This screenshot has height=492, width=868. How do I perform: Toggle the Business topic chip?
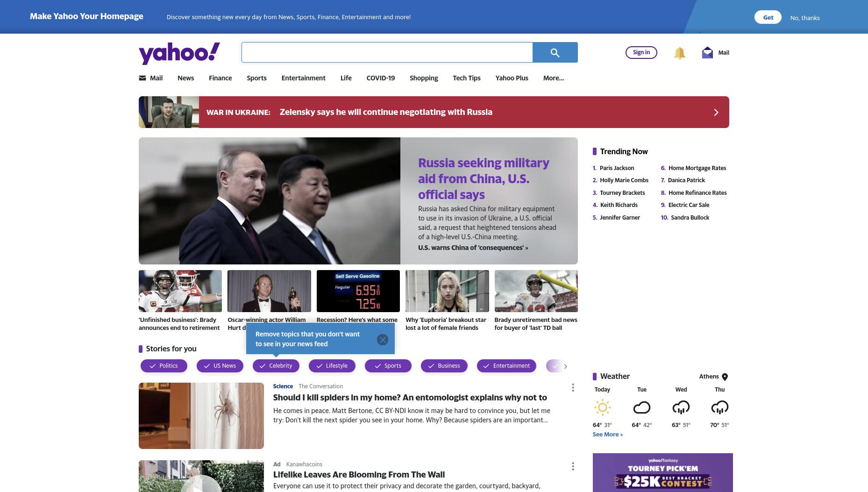click(444, 366)
